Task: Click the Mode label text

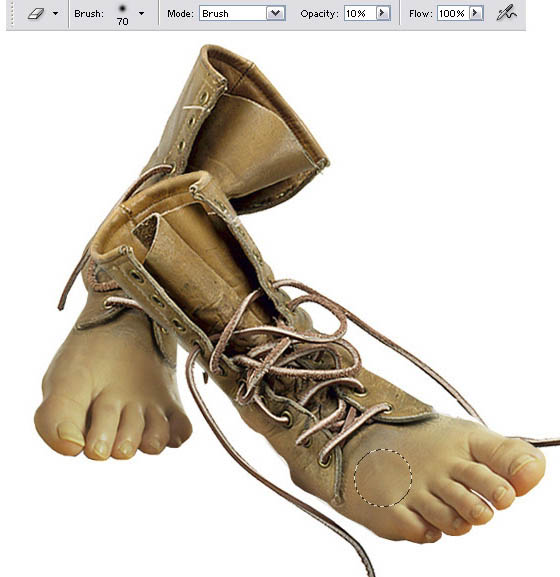Action: (x=180, y=14)
